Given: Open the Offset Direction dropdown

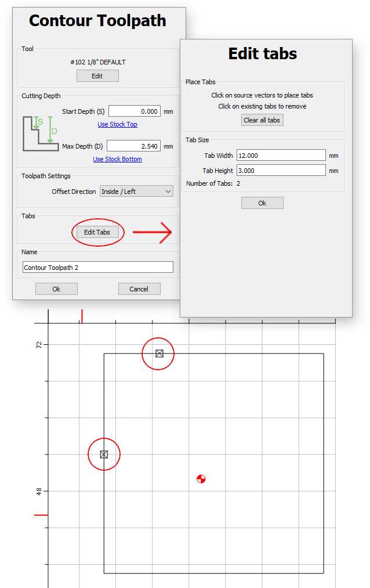Looking at the screenshot, I should (x=136, y=191).
